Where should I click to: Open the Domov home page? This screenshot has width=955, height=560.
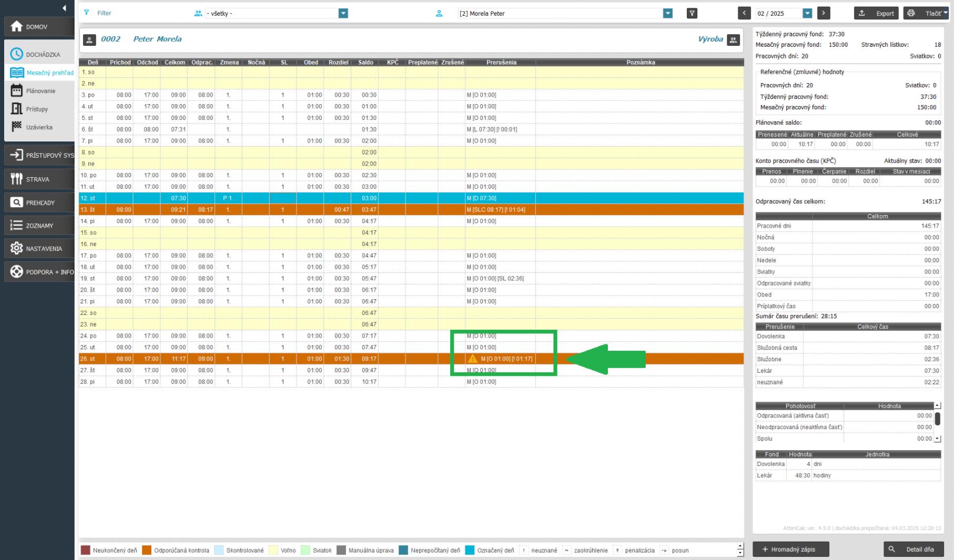pos(37,27)
